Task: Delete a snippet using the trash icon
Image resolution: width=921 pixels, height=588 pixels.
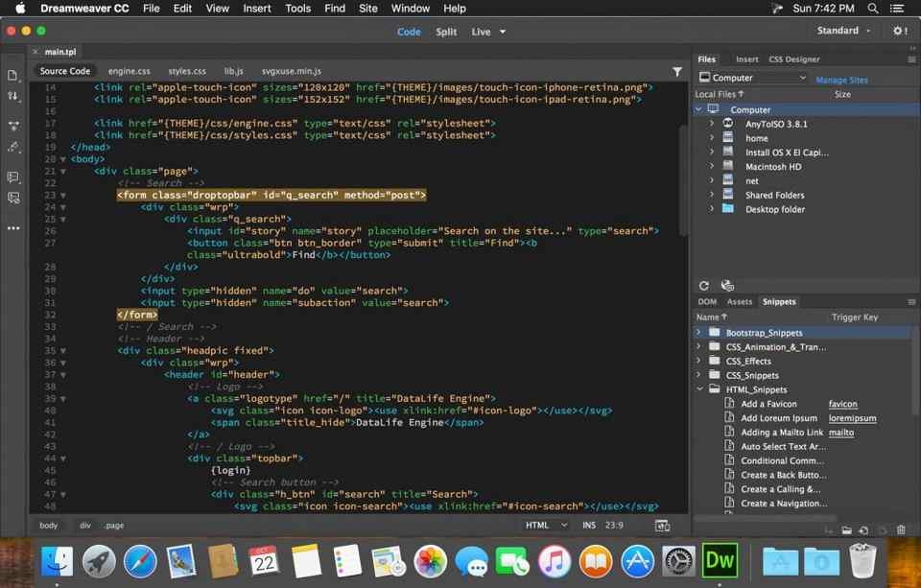Action: 900,529
